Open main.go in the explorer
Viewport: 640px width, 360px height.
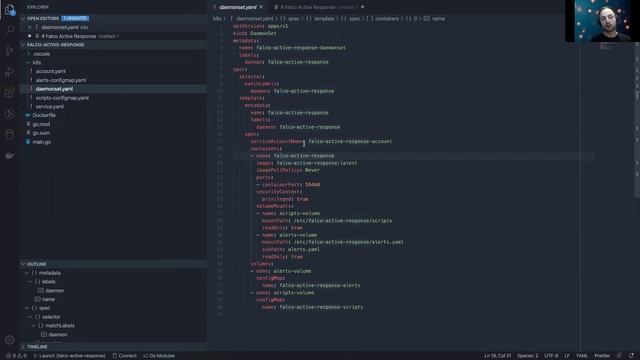coord(41,142)
